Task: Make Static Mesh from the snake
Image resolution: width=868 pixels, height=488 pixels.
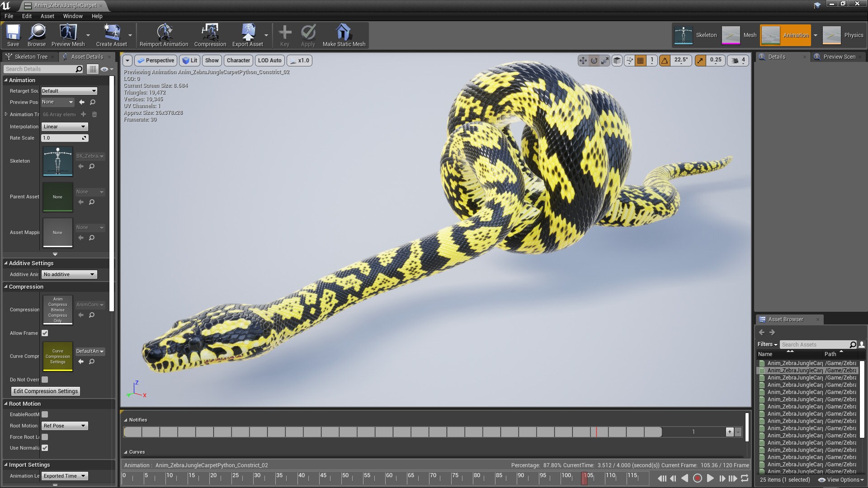Action: pyautogui.click(x=344, y=35)
